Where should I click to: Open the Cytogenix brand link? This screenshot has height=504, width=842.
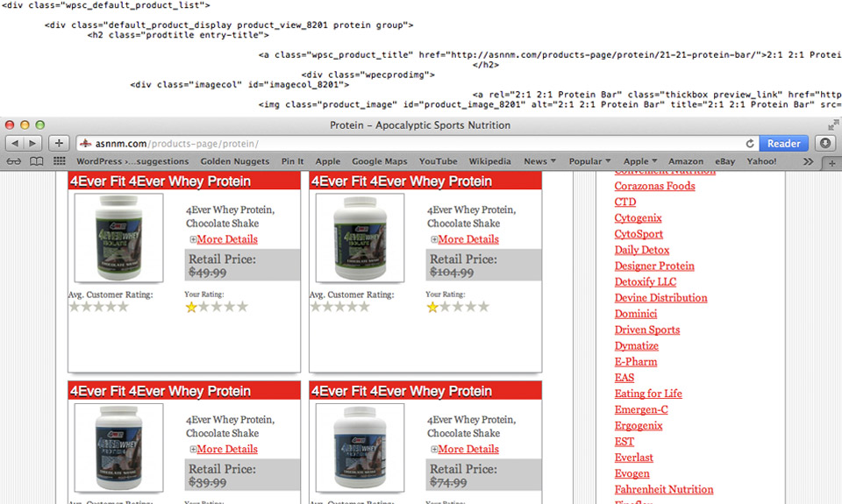click(x=638, y=218)
